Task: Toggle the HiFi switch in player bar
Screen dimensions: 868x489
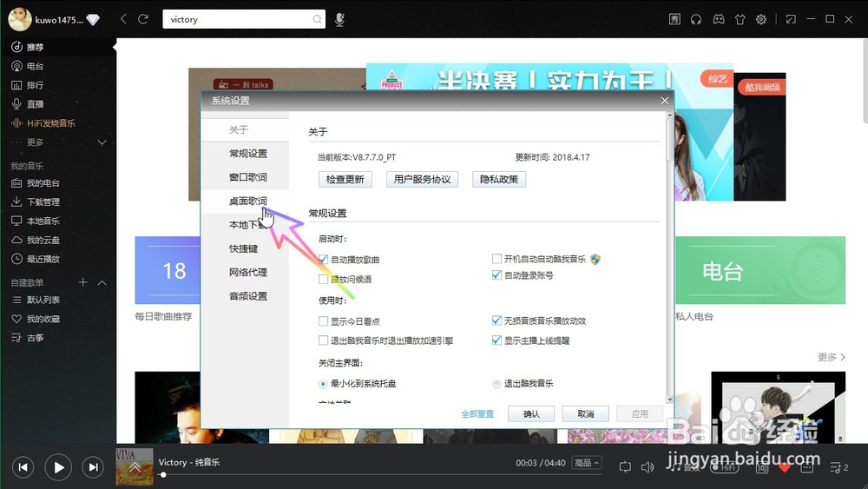Action: pos(725,467)
